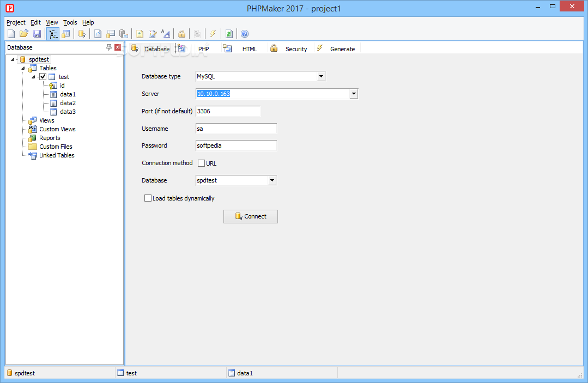Close the Database panel with red X
This screenshot has height=383, width=588.
pos(118,47)
